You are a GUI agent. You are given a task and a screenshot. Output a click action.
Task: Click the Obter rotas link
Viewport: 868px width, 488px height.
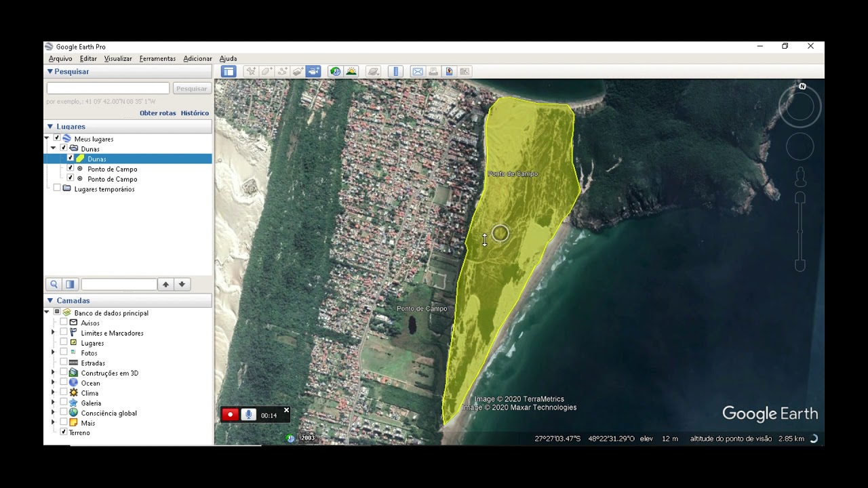point(158,113)
